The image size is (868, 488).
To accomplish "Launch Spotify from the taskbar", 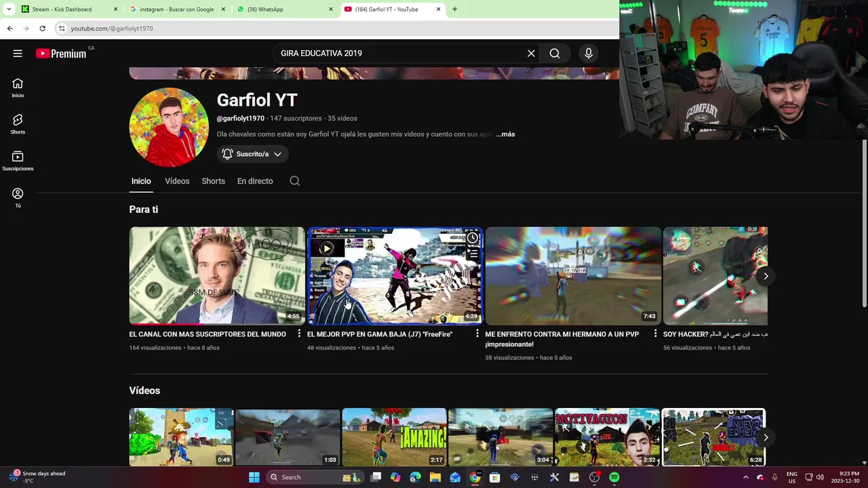I will click(x=614, y=477).
